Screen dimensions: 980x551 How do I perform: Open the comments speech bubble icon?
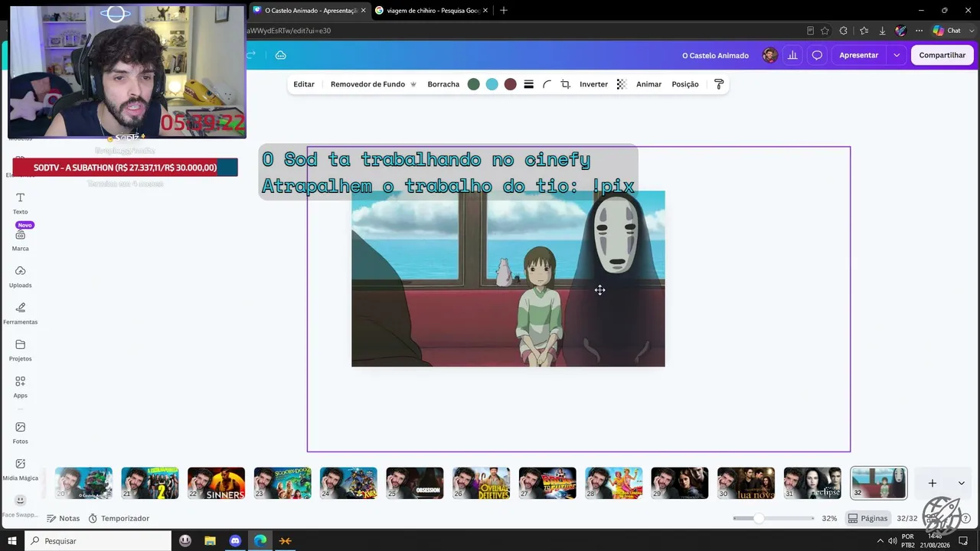pos(817,55)
